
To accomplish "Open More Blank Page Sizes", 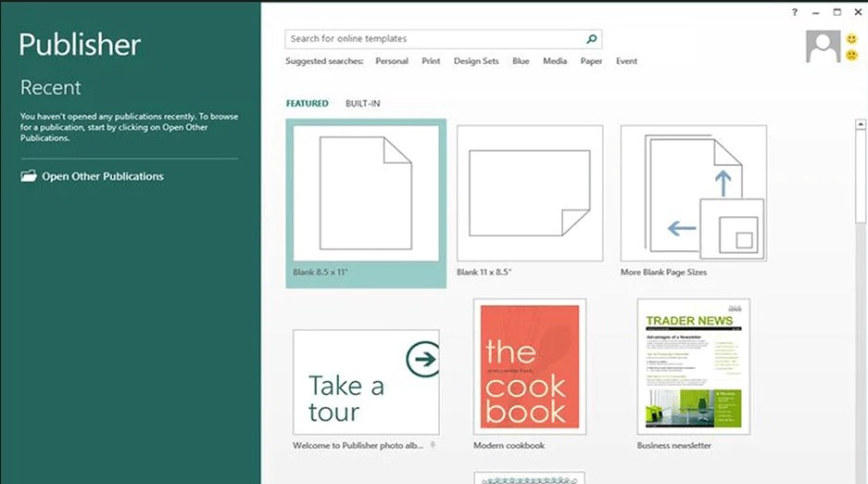I will [693, 193].
